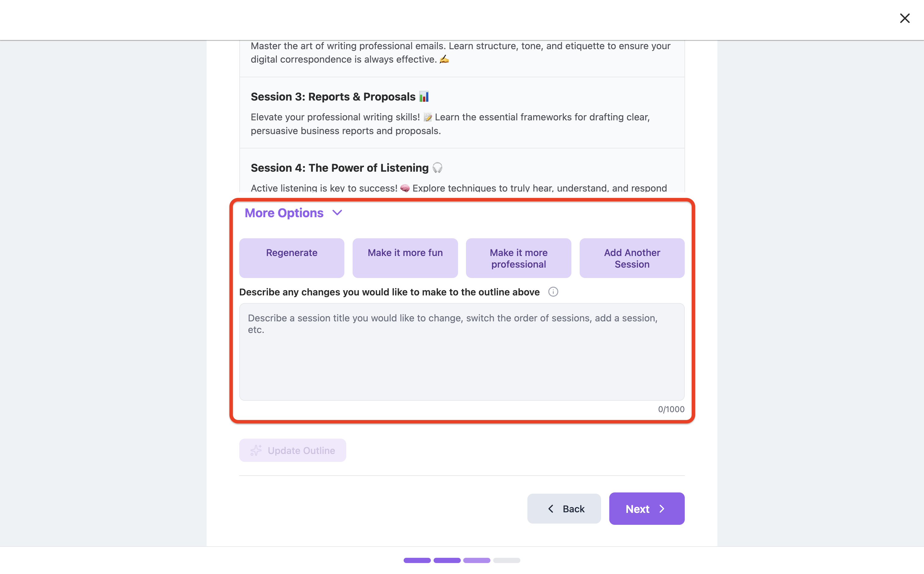The height and width of the screenshot is (574, 924).
Task: Select Session 4: The Power of Listening
Action: (346, 168)
